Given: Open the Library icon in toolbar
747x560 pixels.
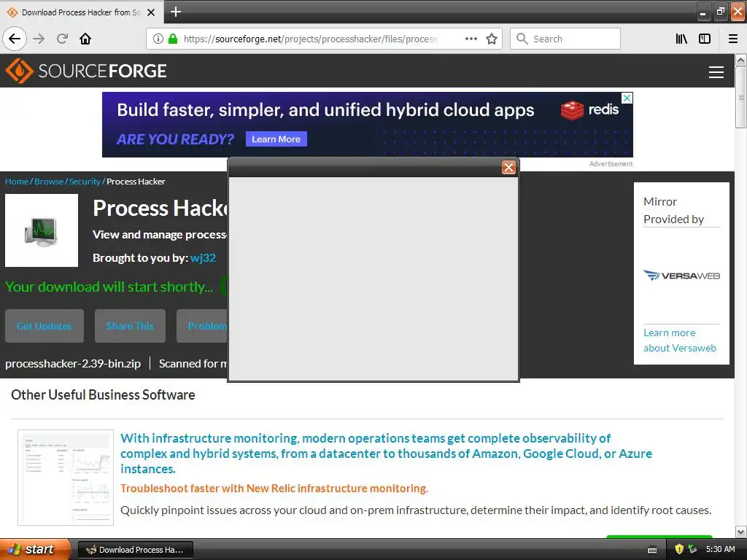Looking at the screenshot, I should (x=681, y=39).
